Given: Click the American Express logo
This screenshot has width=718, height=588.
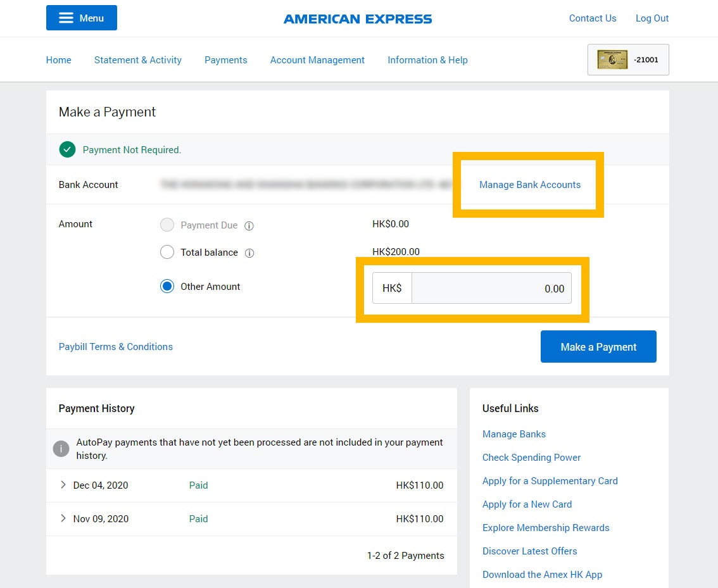Looking at the screenshot, I should click(x=358, y=19).
